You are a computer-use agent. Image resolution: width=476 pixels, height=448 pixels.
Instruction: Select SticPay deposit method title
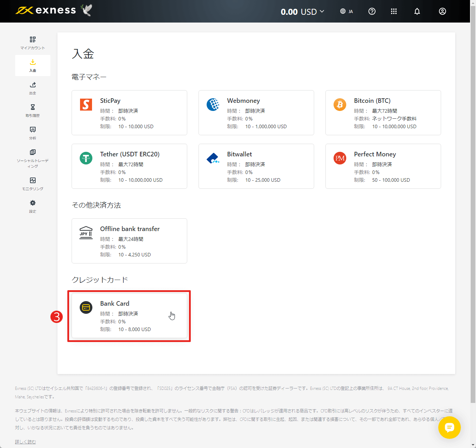[x=110, y=101]
